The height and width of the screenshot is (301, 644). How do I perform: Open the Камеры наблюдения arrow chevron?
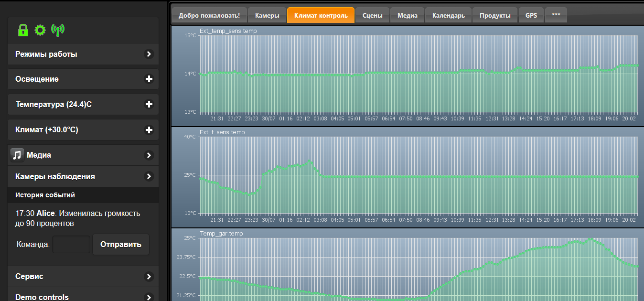point(149,176)
